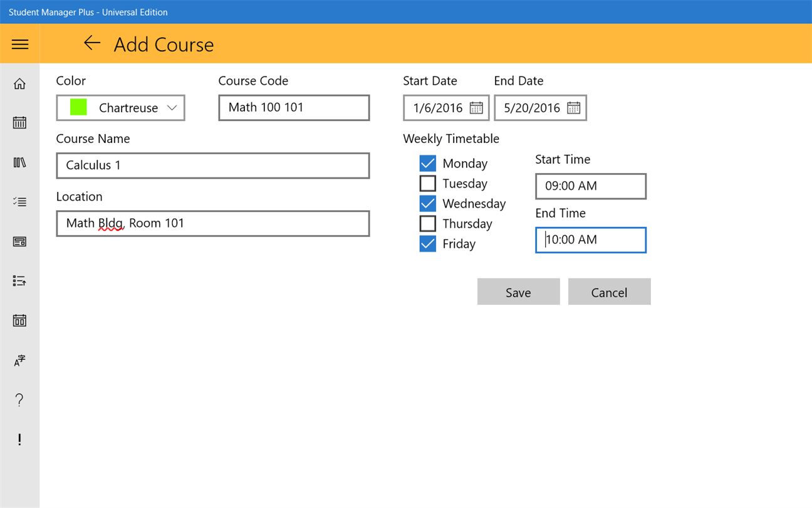Go back using the arrow icon
The height and width of the screenshot is (508, 812).
tap(92, 43)
